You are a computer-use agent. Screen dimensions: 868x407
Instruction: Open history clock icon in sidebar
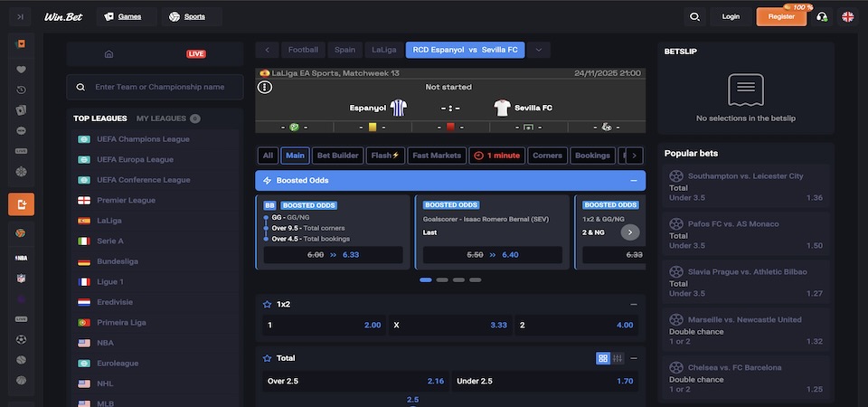[21, 90]
